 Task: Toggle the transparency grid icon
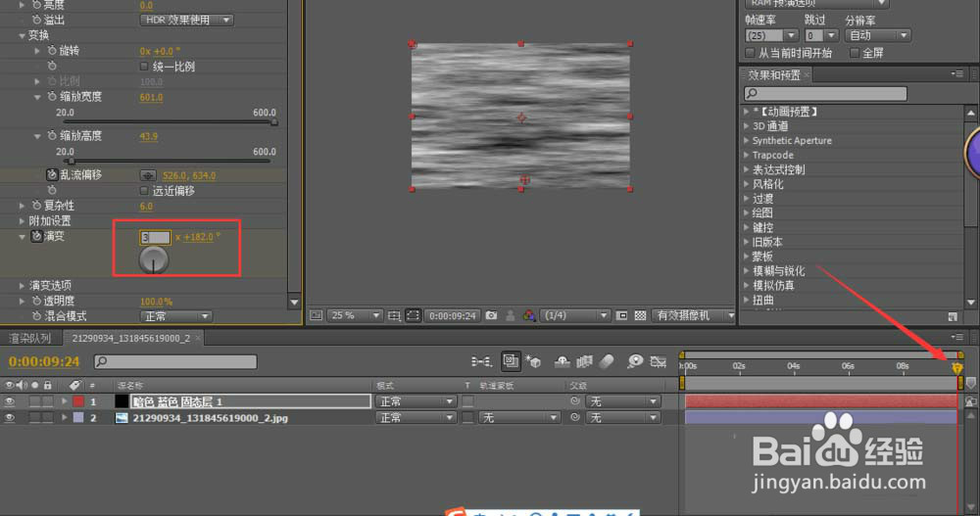click(640, 315)
